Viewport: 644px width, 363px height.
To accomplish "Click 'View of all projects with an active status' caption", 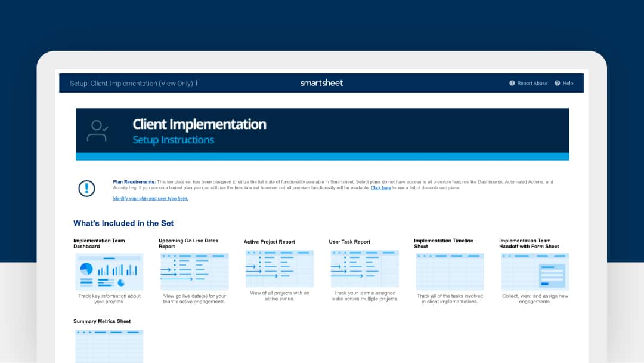I will tap(280, 296).
